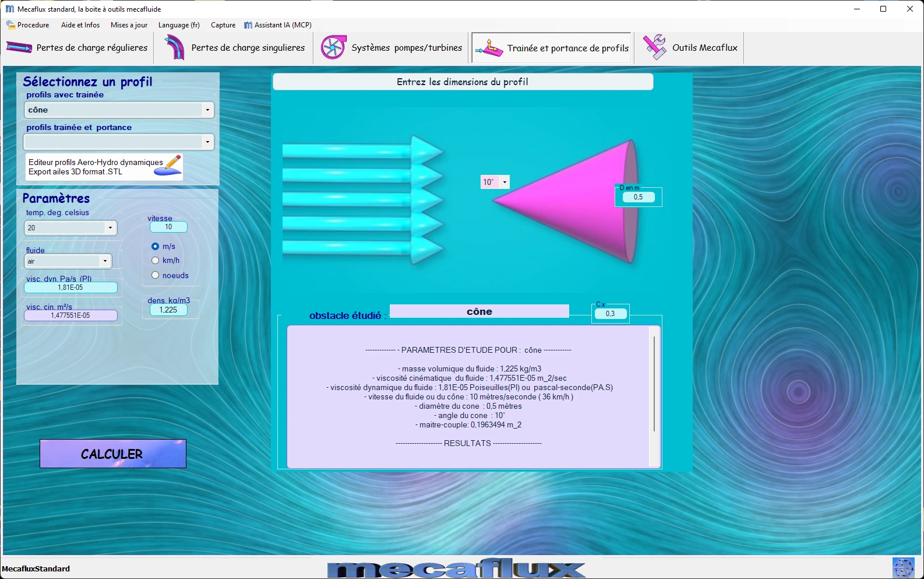Click the mecaflux logo at bottom
This screenshot has width=924, height=579.
[x=456, y=569]
